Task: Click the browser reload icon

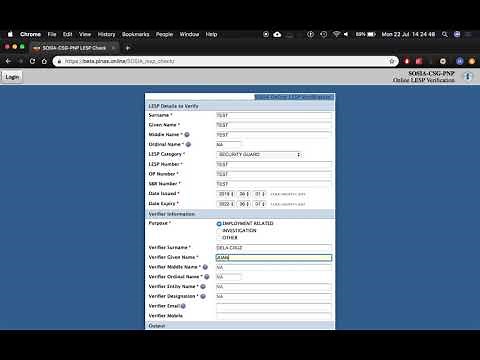Action: (x=32, y=61)
